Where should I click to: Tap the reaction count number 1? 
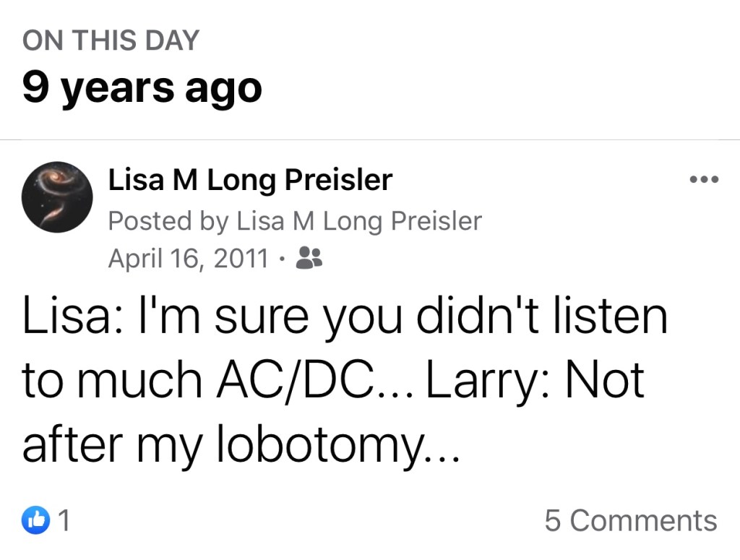point(64,520)
